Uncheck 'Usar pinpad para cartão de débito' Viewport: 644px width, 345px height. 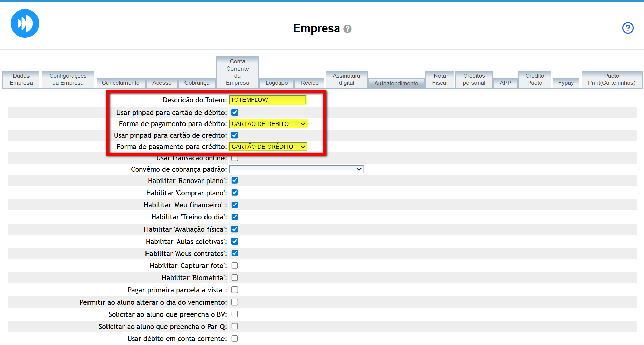pyautogui.click(x=235, y=112)
